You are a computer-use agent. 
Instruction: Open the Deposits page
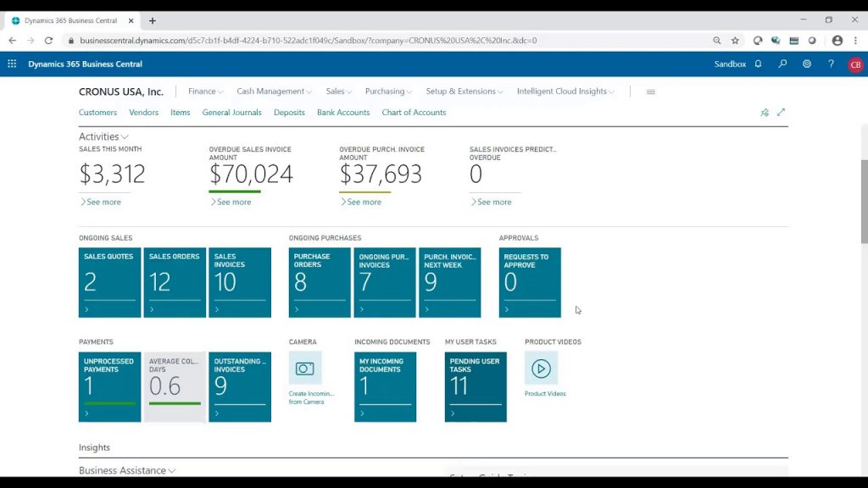(289, 113)
